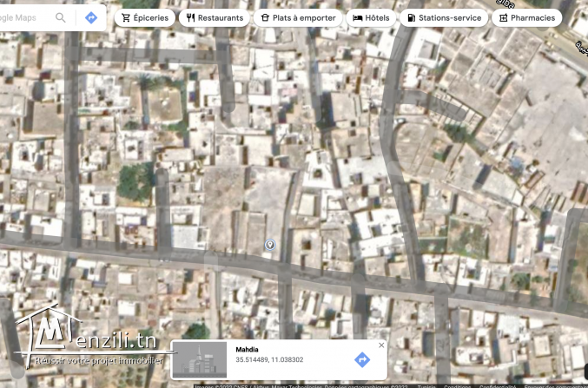Click the Épiceries shopping cart icon

point(126,17)
